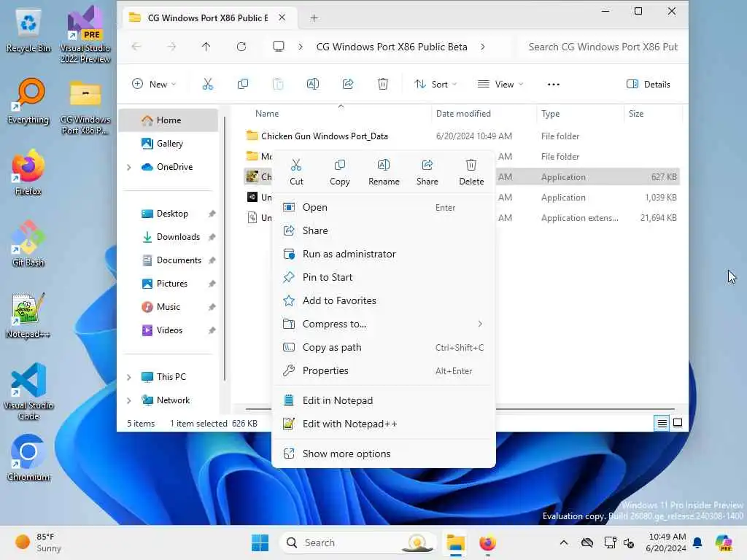Select Visual Studio 2022 Preview desktop icon
Screen dimensions: 747x560
pos(85,34)
